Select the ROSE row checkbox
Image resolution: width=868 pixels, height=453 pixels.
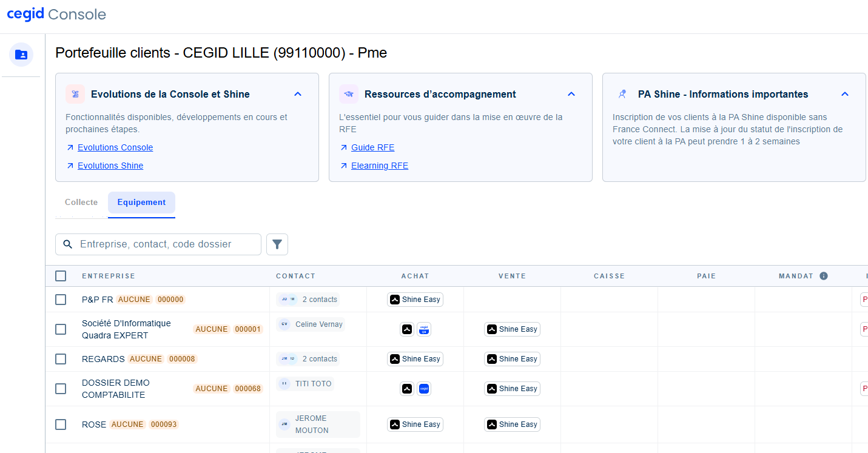point(61,424)
